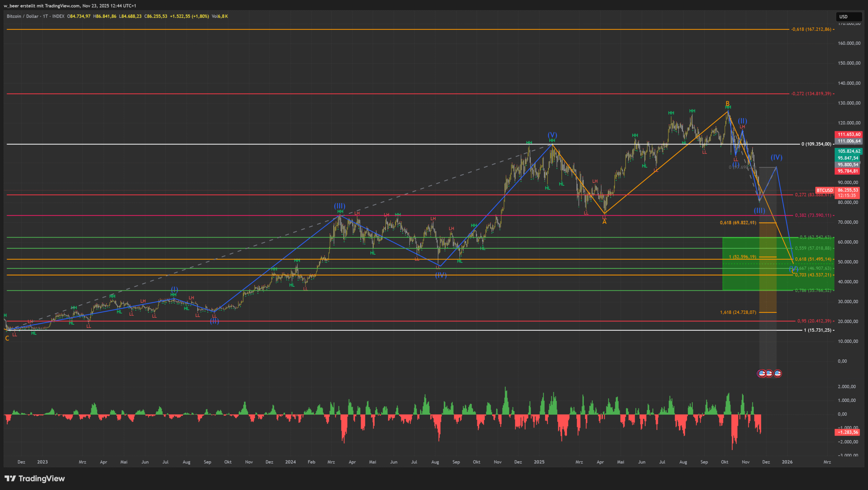Select the orange A wave label near April 2025

tap(604, 222)
